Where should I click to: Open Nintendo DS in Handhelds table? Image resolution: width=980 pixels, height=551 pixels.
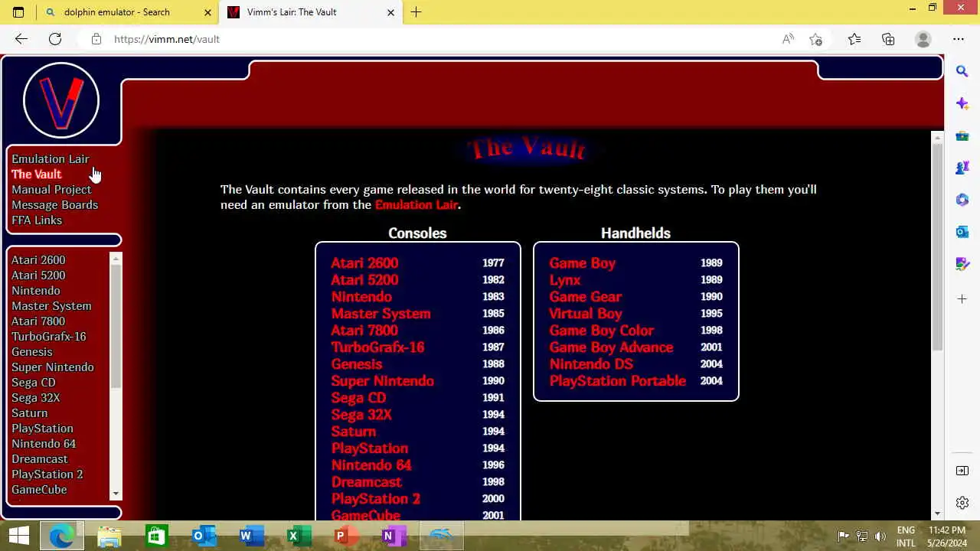click(591, 364)
